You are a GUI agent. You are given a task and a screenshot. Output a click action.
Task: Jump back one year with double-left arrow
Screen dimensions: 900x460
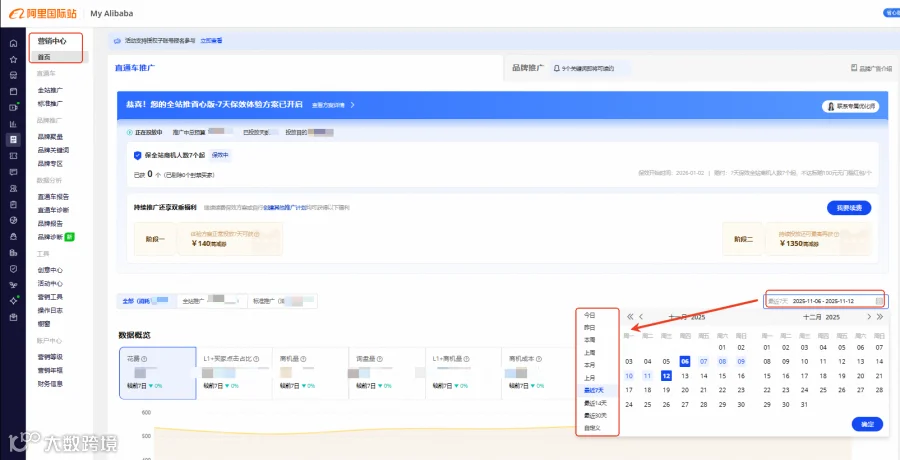click(630, 316)
